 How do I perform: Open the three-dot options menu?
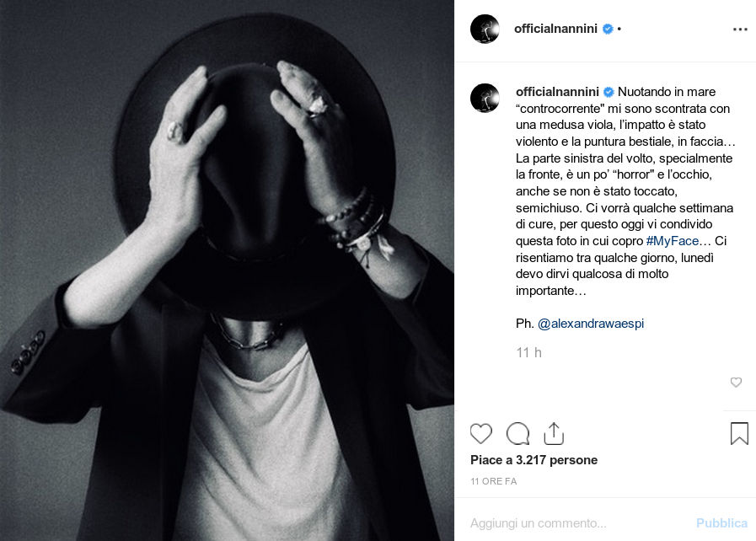point(740,29)
